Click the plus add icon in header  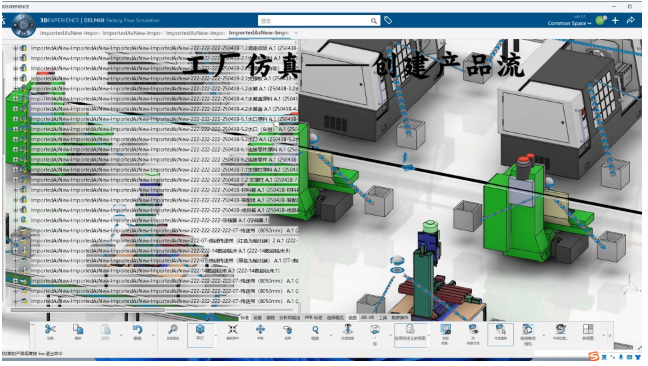click(615, 20)
